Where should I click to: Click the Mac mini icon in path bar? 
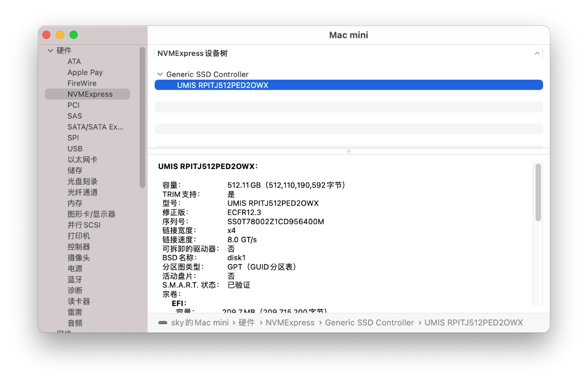[x=163, y=323]
